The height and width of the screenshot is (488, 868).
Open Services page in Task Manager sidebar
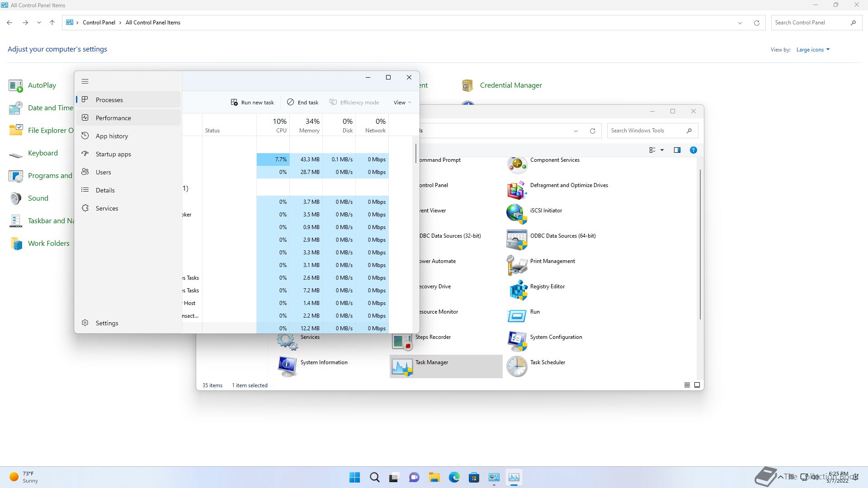[128, 208]
